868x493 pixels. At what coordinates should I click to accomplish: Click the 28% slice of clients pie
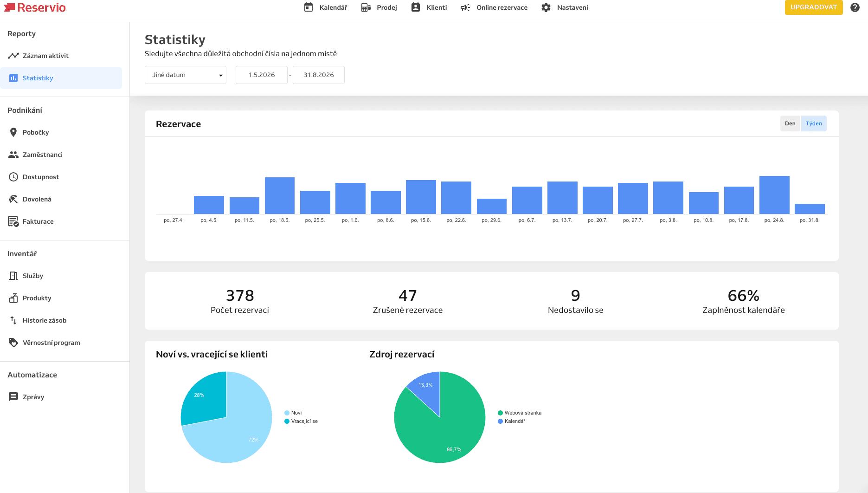tap(204, 398)
